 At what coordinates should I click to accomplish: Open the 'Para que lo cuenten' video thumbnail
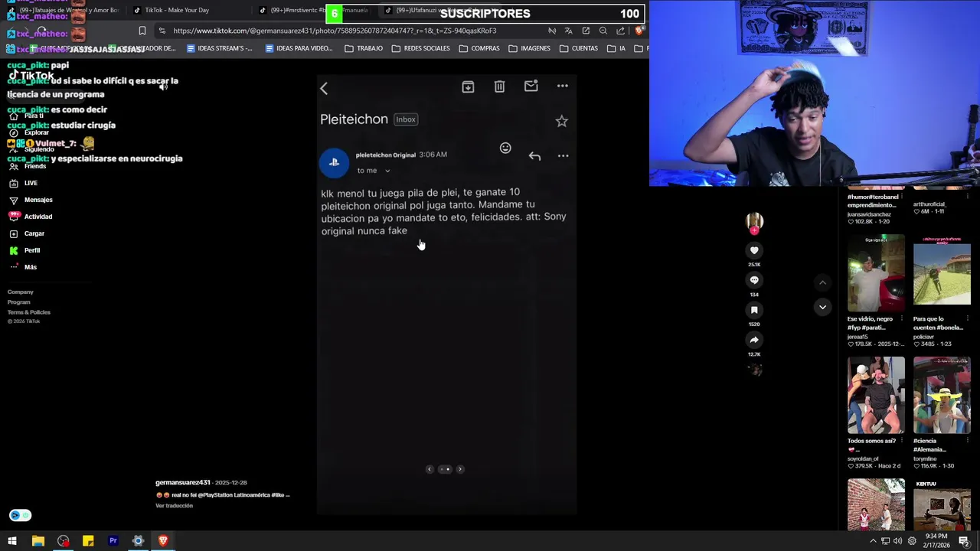click(x=942, y=273)
